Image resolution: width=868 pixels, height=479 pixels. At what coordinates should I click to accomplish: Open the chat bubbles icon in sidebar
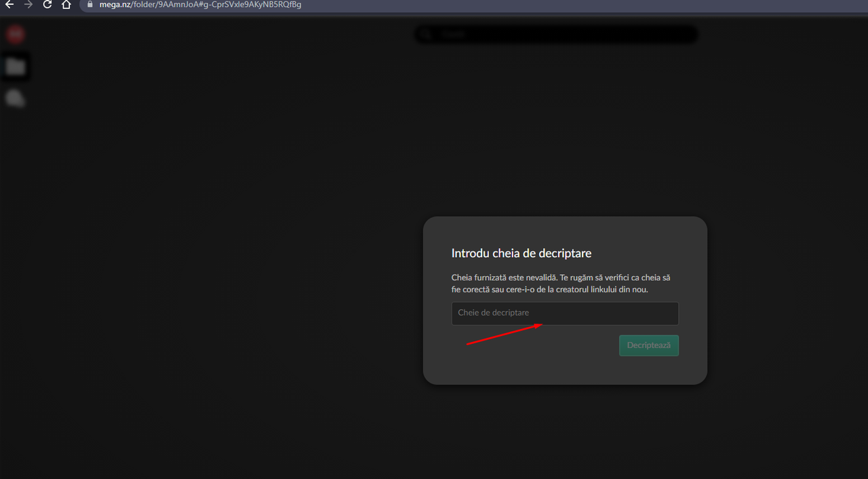point(16,98)
